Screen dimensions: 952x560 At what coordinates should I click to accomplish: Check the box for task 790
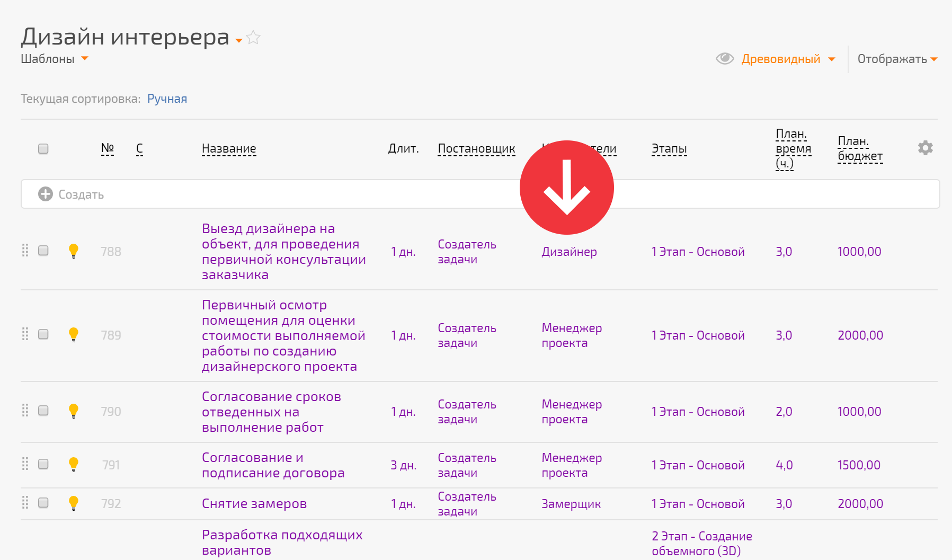click(43, 411)
